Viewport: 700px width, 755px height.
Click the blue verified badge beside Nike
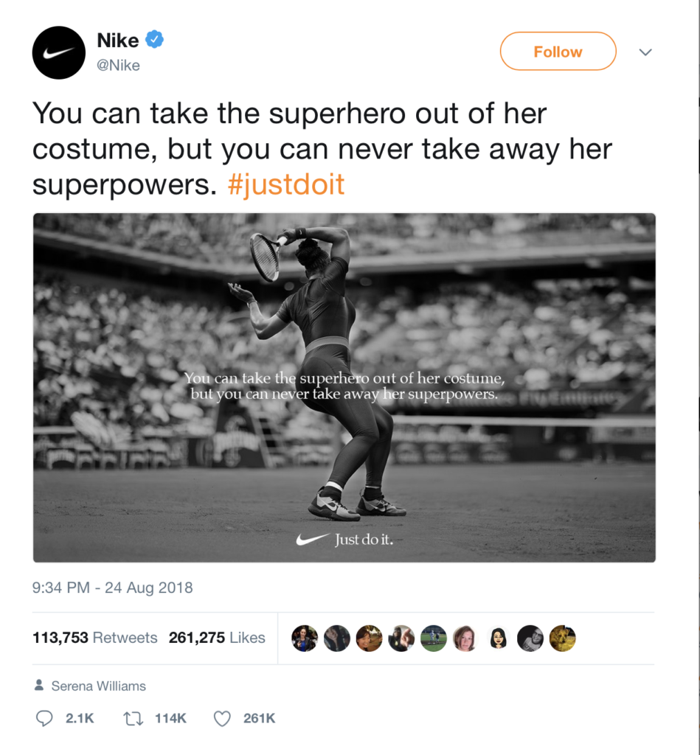(153, 40)
